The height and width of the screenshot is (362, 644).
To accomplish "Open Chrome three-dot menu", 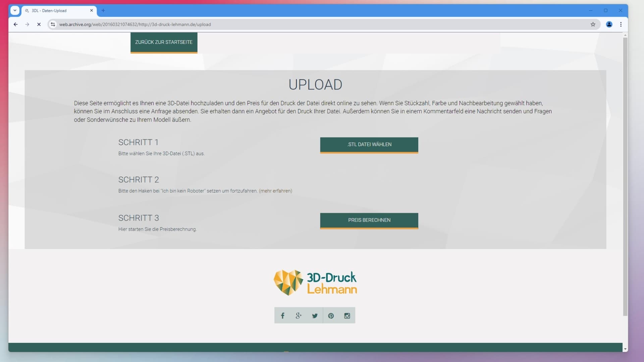I will pyautogui.click(x=621, y=24).
